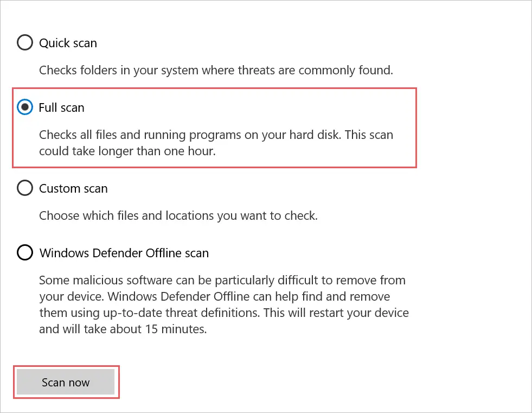Screen dimensions: 532x413
Task: Click the "Full scan" label text
Action: click(x=62, y=107)
